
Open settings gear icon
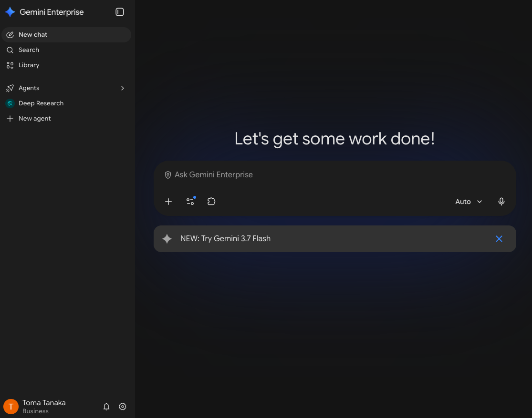123,407
